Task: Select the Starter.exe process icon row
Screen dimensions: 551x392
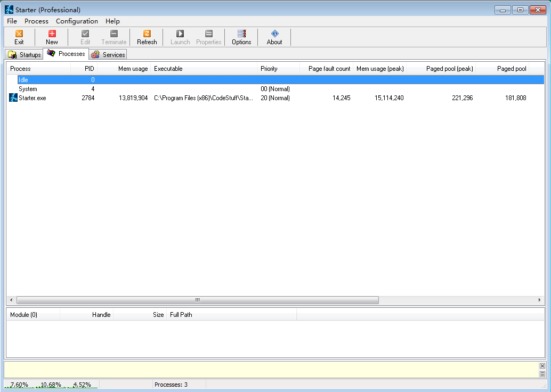Action: tap(14, 98)
